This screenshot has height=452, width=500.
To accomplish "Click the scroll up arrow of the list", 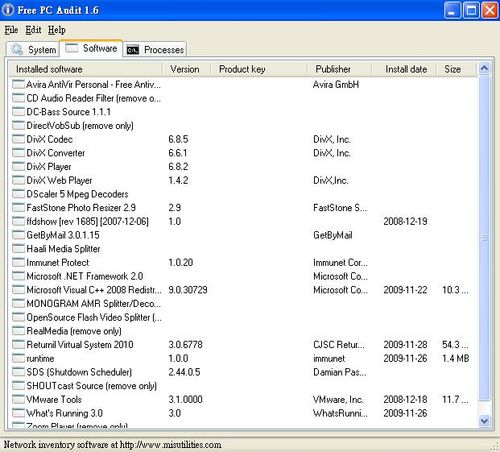I will [484, 68].
